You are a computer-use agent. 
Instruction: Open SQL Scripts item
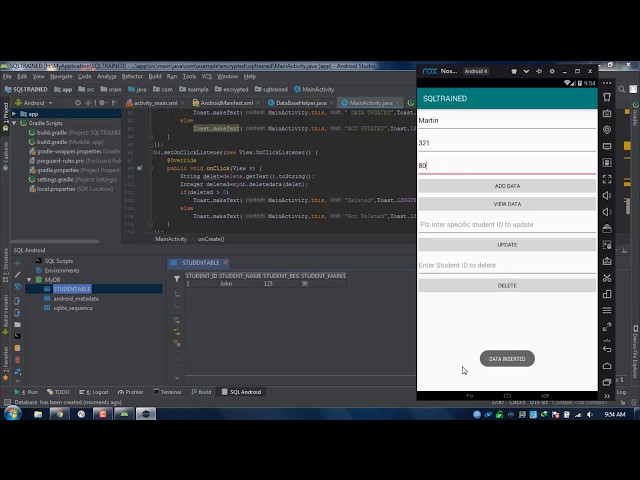[58, 261]
